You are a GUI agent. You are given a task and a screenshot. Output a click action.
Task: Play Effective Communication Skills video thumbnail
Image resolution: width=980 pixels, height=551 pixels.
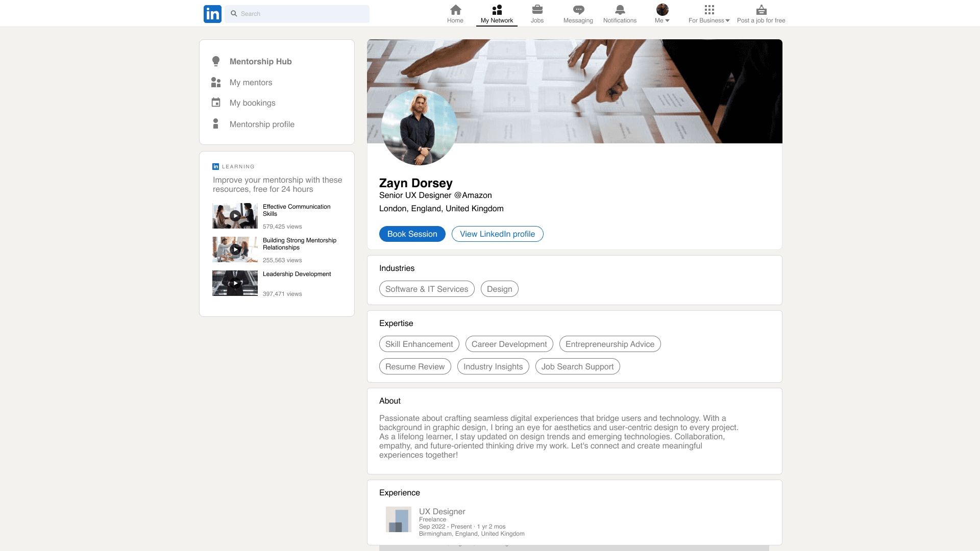point(235,216)
